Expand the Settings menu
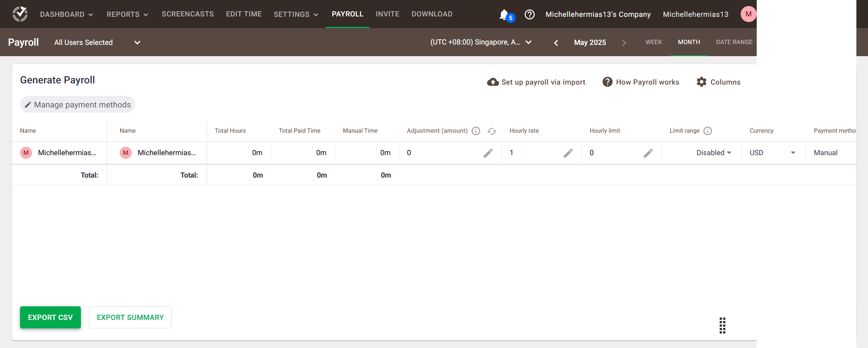 (296, 14)
